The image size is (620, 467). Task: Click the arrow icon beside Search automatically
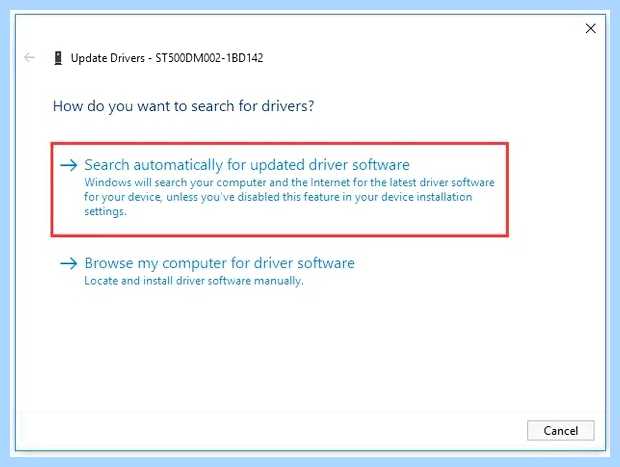(x=69, y=165)
